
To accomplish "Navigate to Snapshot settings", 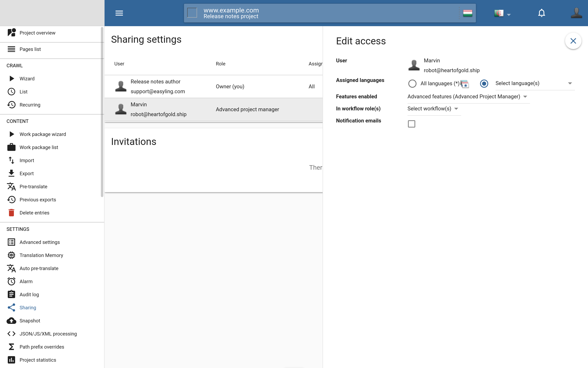I will click(x=52, y=321).
